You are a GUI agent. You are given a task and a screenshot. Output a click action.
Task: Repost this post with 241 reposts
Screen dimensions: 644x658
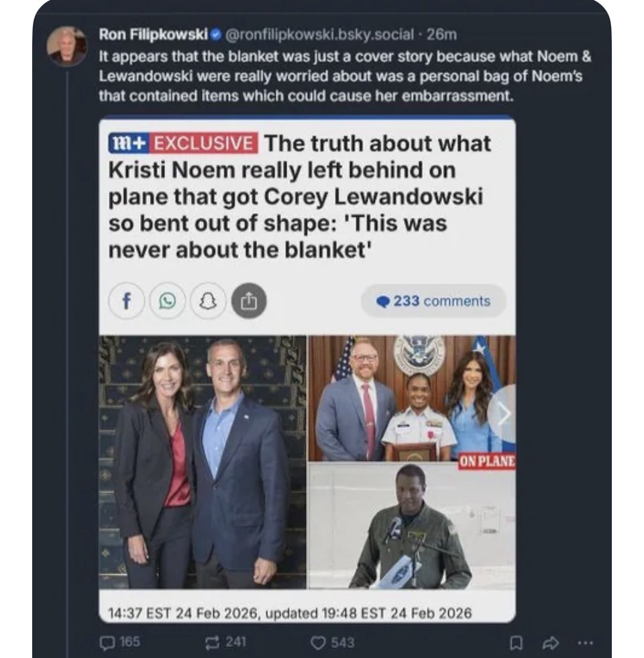225,642
